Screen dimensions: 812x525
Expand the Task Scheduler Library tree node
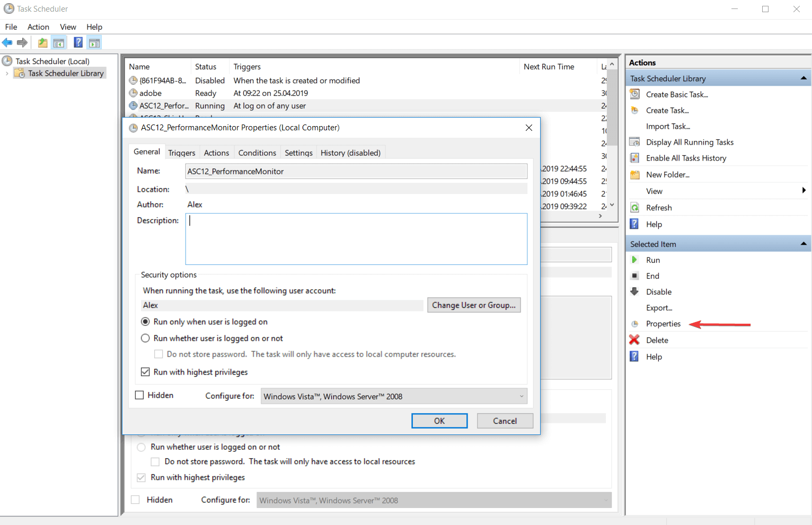6,73
